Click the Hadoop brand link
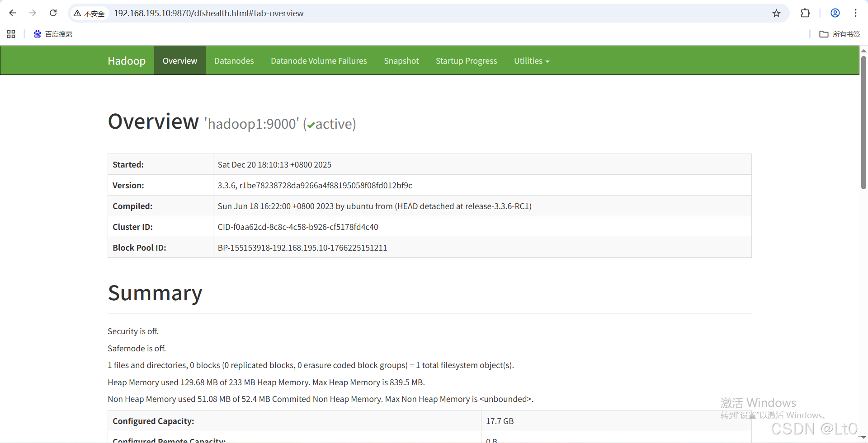868x443 pixels. [127, 61]
